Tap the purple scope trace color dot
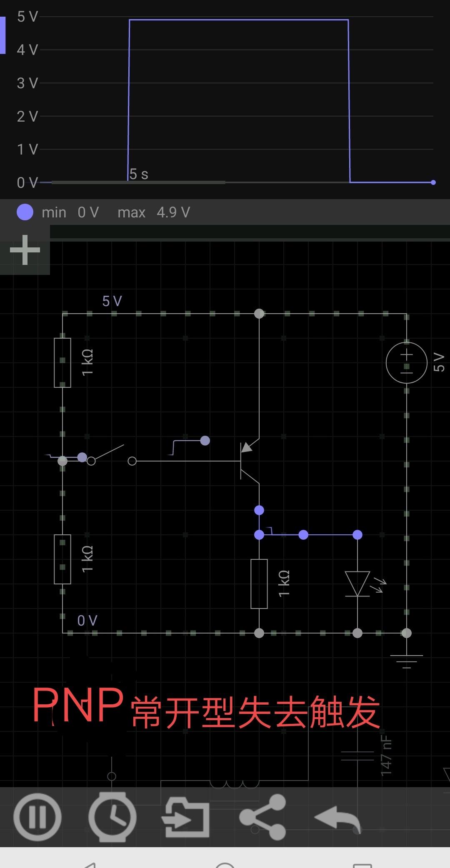Viewport: 450px width, 868px height. click(25, 212)
